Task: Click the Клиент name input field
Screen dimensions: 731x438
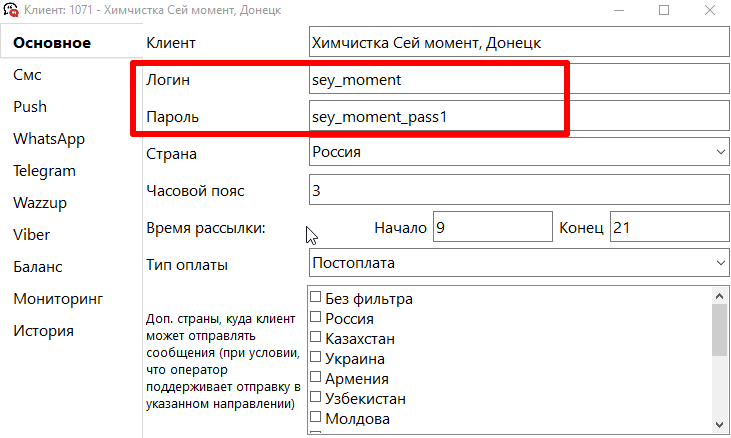Action: (x=519, y=42)
